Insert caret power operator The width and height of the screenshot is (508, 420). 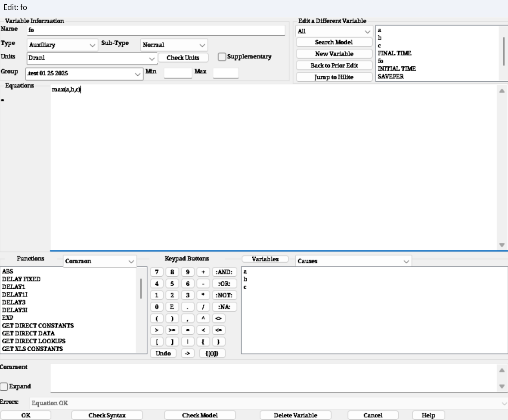203,318
